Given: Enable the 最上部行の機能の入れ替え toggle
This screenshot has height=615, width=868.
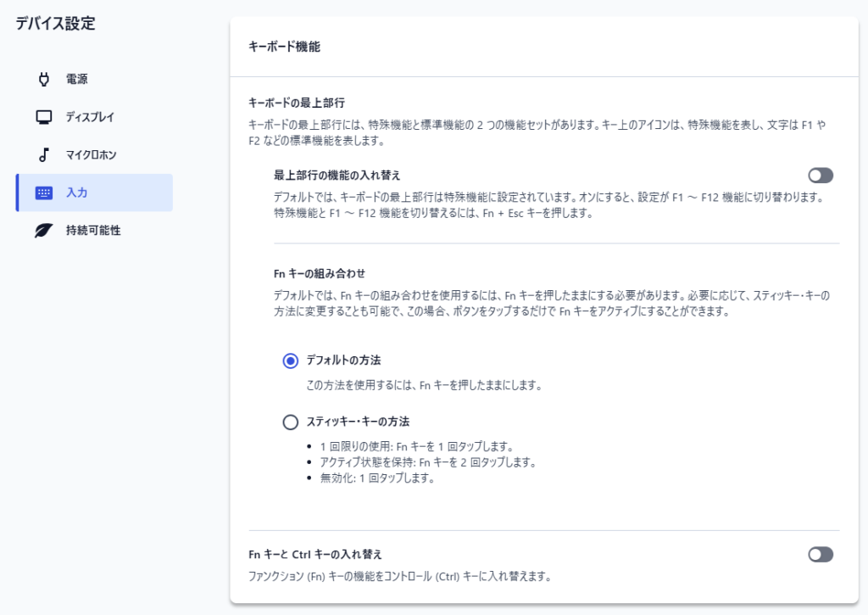Looking at the screenshot, I should [821, 176].
